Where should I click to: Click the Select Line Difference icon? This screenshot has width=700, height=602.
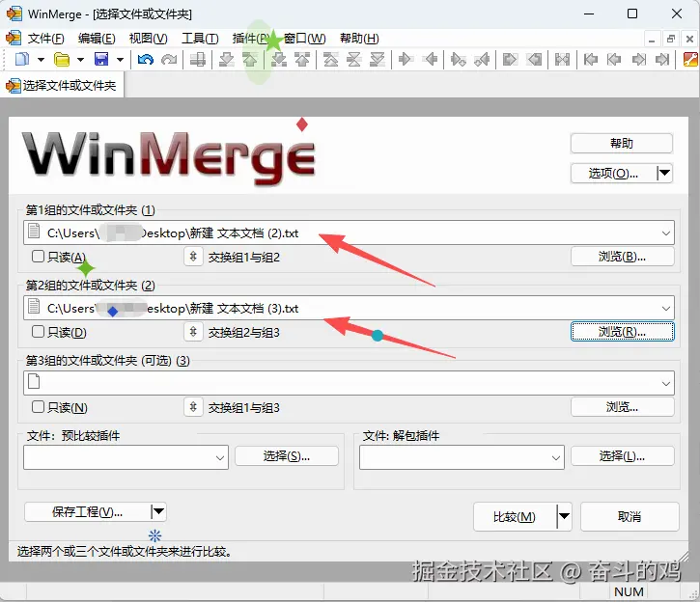197,59
